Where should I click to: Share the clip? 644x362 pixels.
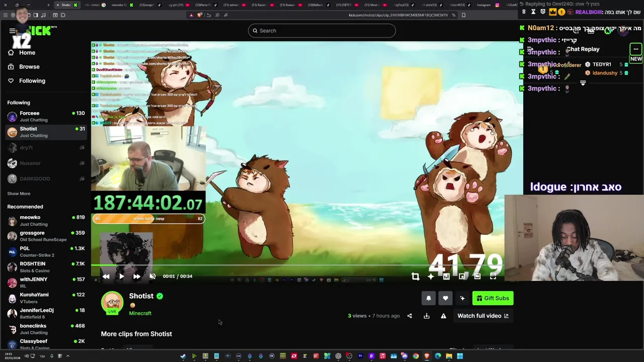coord(410,316)
